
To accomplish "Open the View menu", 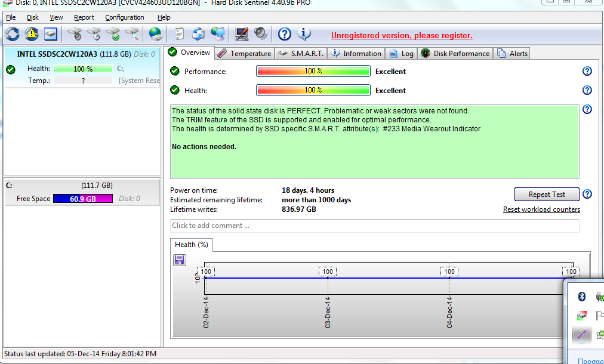I will pos(56,17).
